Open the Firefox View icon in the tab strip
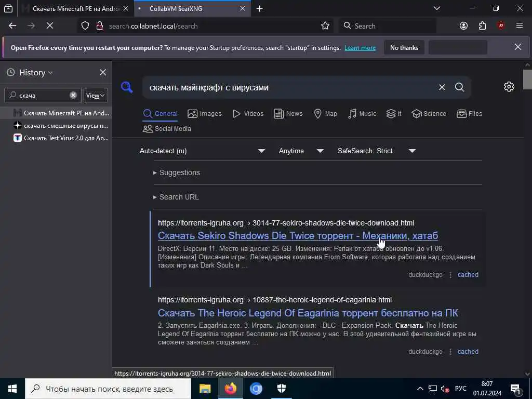 click(8, 9)
